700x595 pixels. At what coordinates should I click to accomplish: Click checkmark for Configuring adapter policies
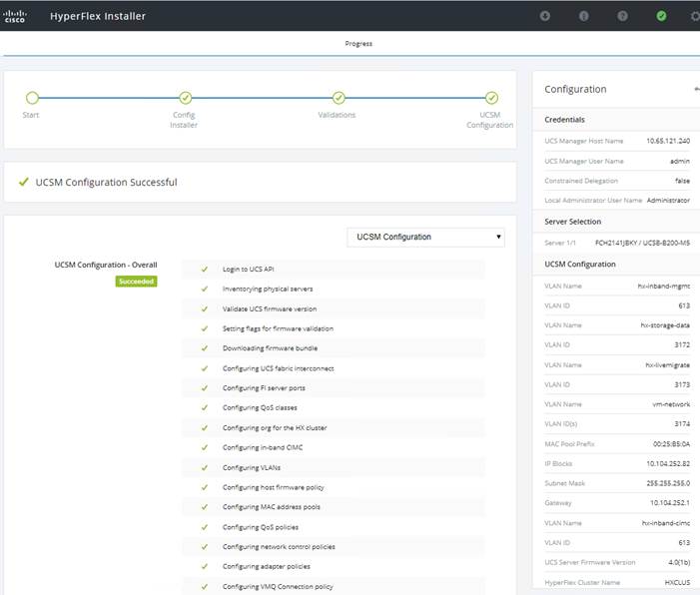(205, 566)
